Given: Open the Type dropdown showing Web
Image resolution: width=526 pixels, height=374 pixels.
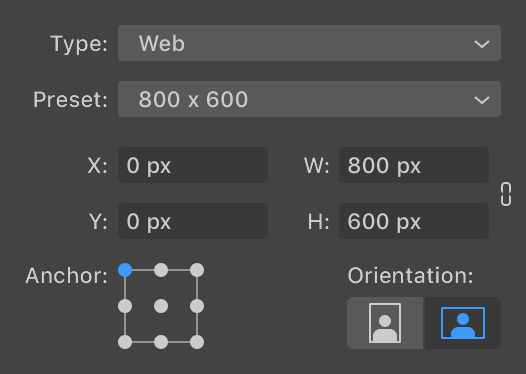Looking at the screenshot, I should 309,43.
